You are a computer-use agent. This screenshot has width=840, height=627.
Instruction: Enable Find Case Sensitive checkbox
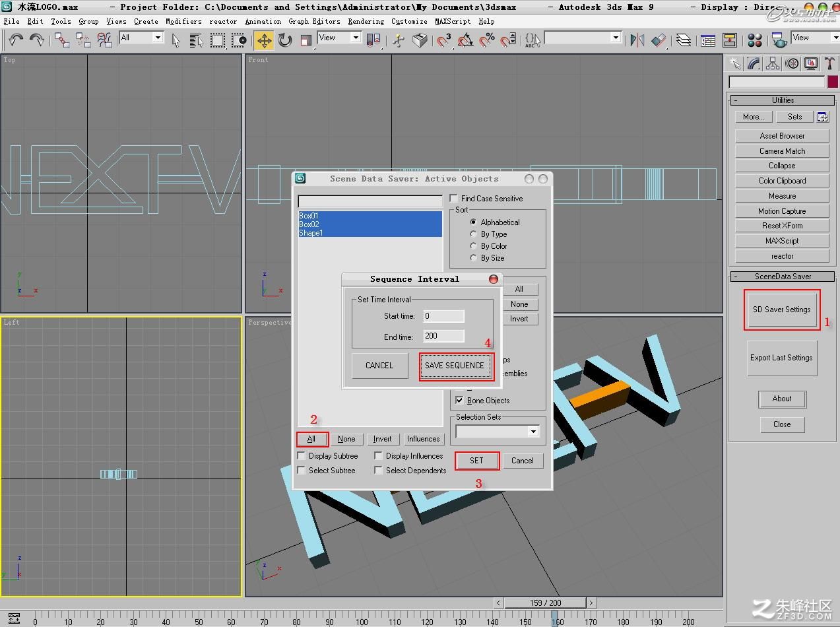coord(453,198)
